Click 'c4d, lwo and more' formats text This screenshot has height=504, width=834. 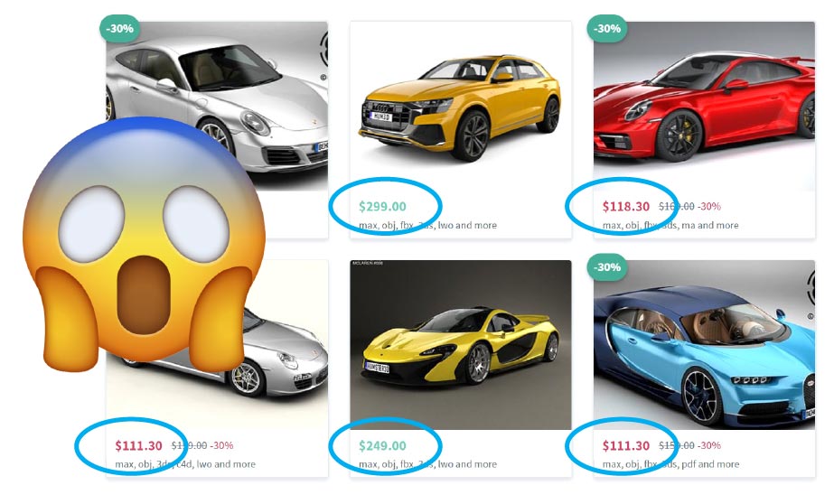click(220, 464)
